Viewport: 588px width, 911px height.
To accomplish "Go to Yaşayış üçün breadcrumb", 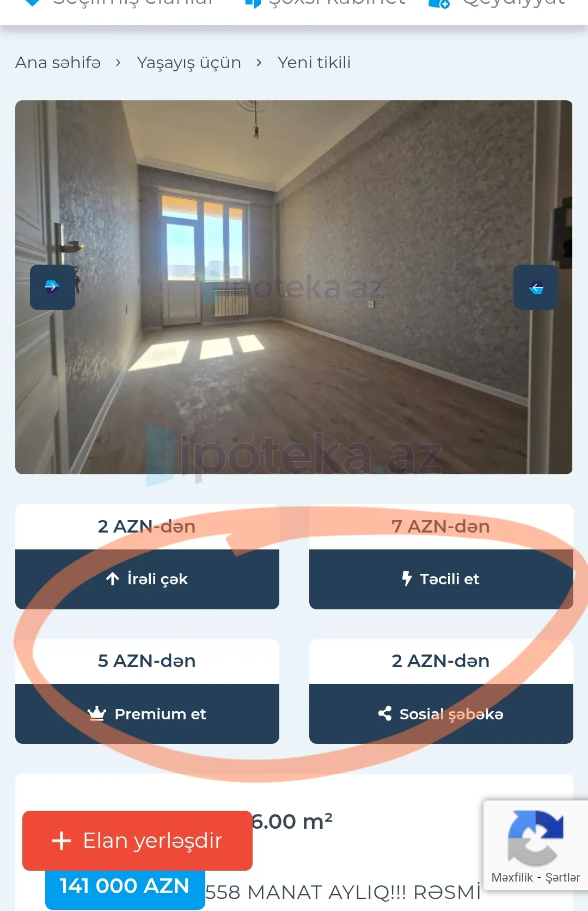I will 189,63.
